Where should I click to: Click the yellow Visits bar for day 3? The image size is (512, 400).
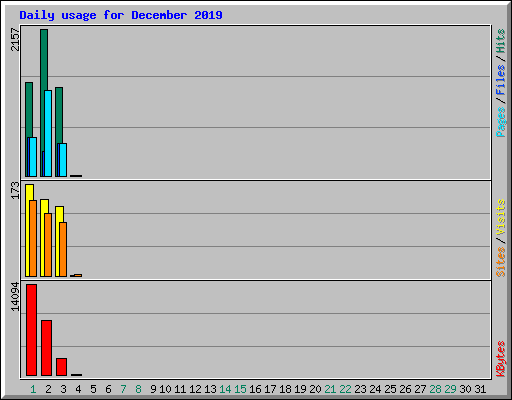59,241
